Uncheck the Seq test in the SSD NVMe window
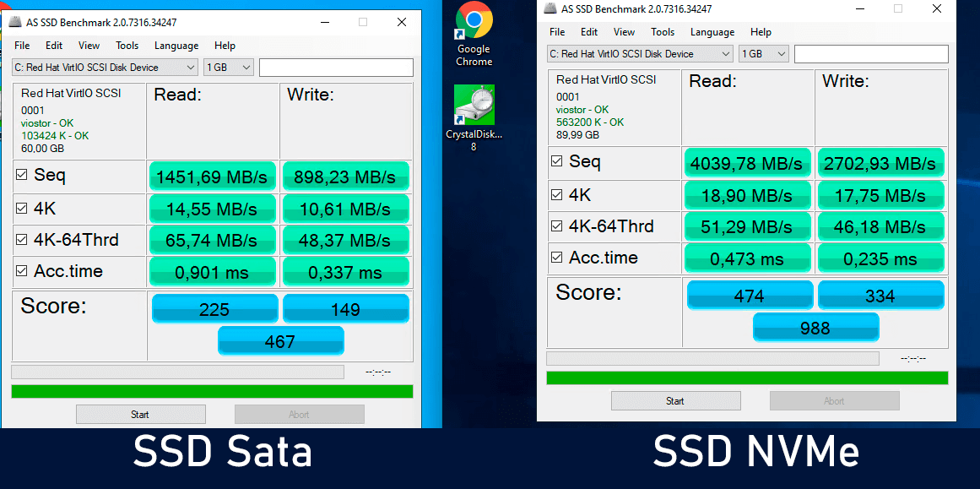980x489 pixels. pos(557,161)
